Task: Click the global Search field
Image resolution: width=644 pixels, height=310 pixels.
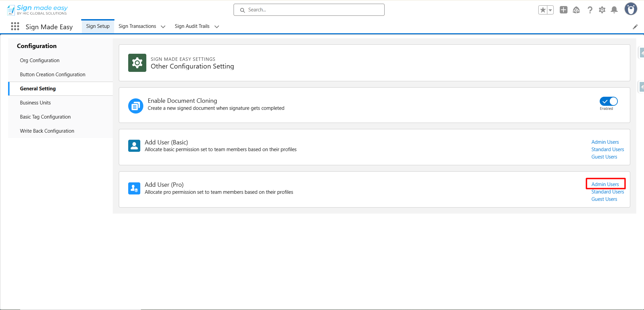Action: coord(309,10)
